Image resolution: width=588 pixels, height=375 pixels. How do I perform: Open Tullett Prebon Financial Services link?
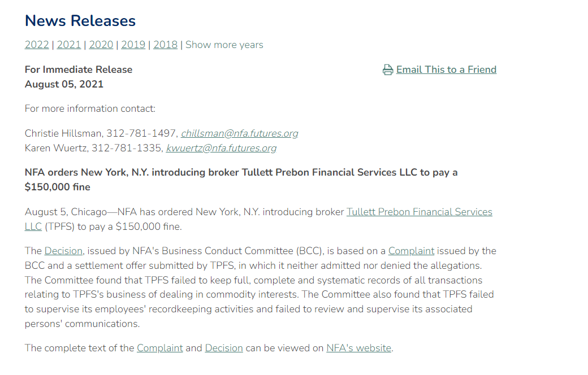[x=419, y=212]
